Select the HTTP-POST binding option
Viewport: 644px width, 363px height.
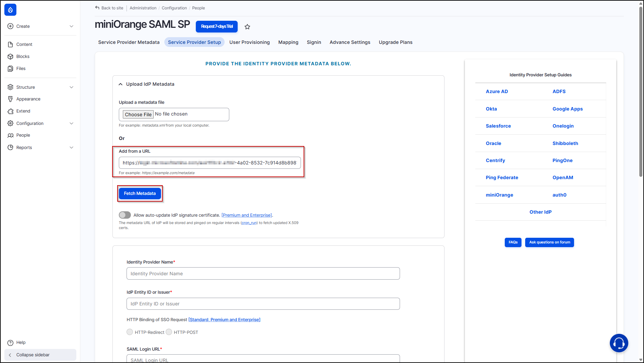tap(169, 332)
